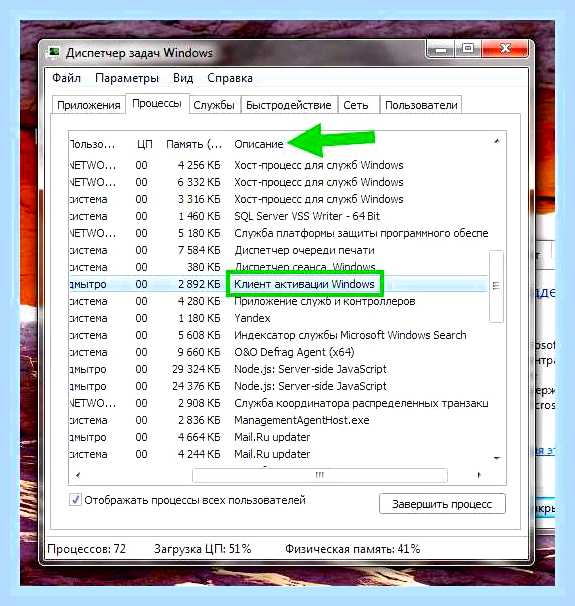Open the Быстродействие tab
575x606 pixels.
click(288, 105)
